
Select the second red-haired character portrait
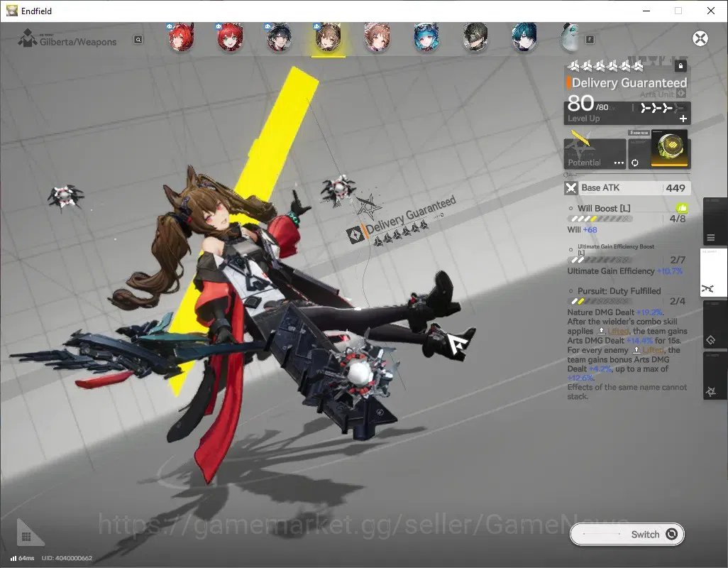230,38
